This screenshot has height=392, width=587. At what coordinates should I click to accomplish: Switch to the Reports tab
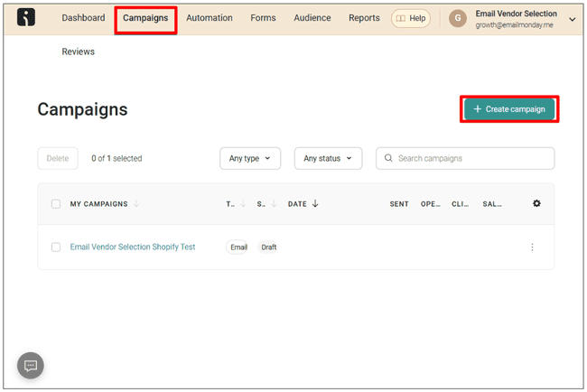[364, 18]
